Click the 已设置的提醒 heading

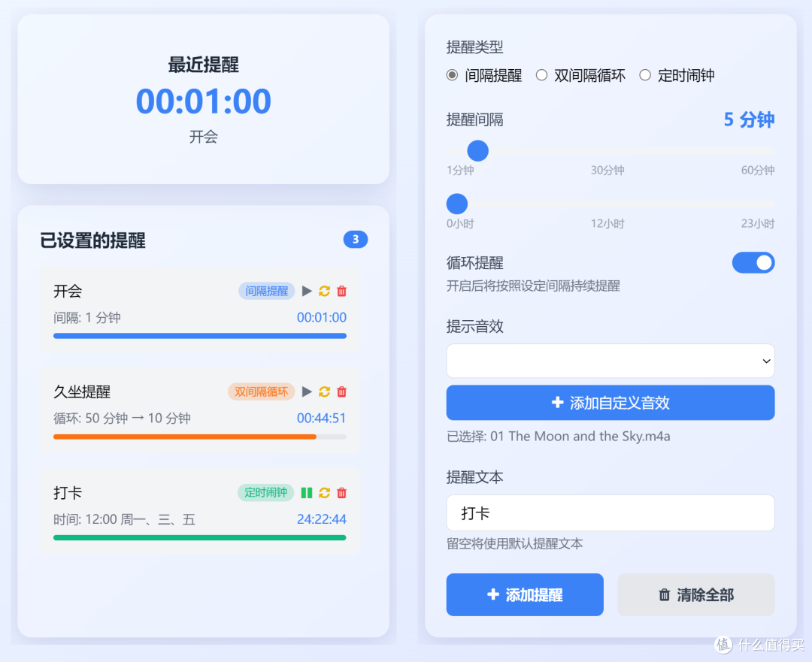point(92,240)
